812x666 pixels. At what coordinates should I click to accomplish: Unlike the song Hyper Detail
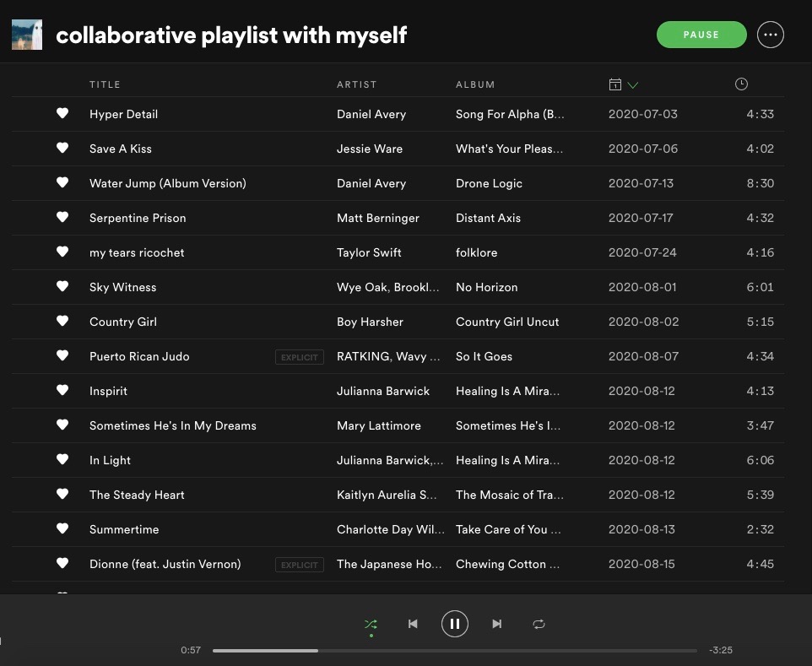pyautogui.click(x=62, y=113)
